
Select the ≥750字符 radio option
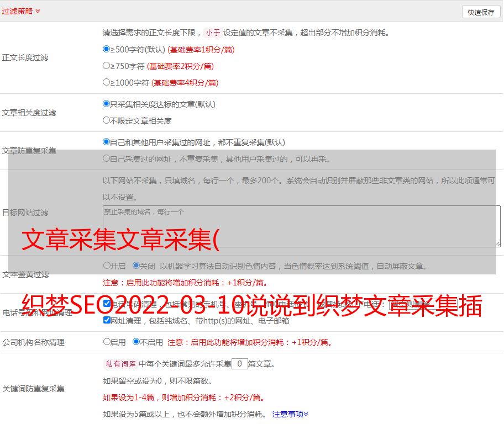[x=106, y=66]
